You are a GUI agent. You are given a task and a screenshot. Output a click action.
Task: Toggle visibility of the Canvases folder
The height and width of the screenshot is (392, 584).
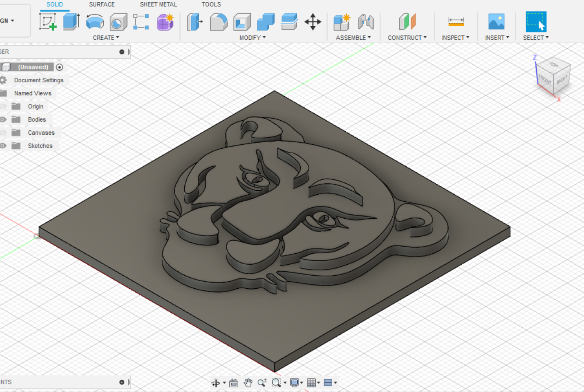coord(3,133)
